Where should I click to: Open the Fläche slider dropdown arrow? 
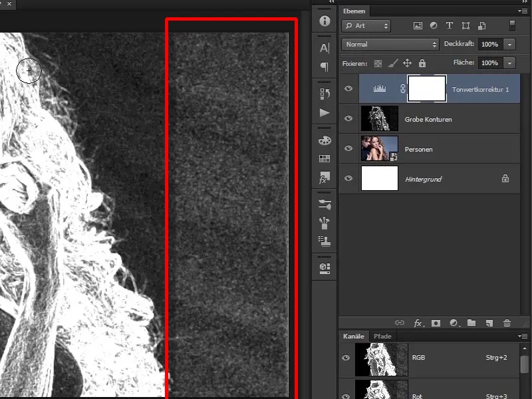coord(509,63)
